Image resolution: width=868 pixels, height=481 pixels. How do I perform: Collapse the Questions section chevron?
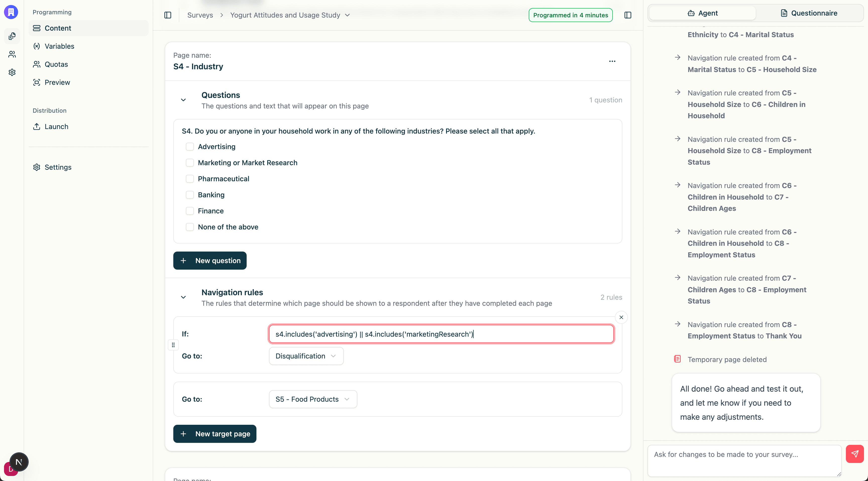183,100
